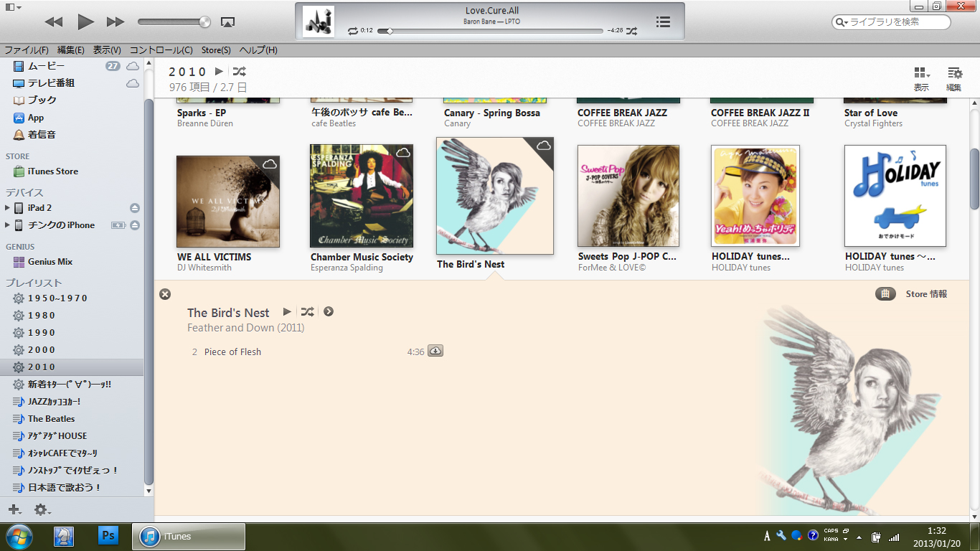This screenshot has width=980, height=551.
Task: Expand the iPad 2 device
Action: [x=8, y=208]
